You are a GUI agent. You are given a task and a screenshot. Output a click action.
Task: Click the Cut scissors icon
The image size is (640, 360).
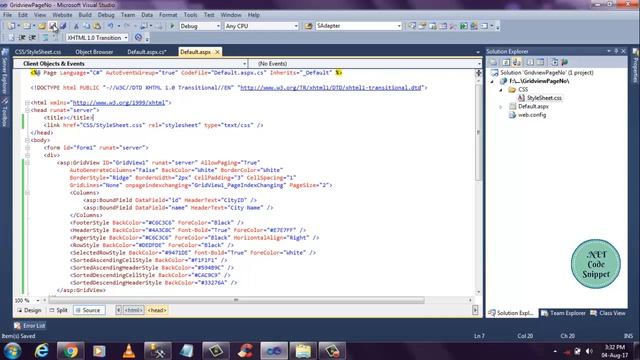[76, 26]
